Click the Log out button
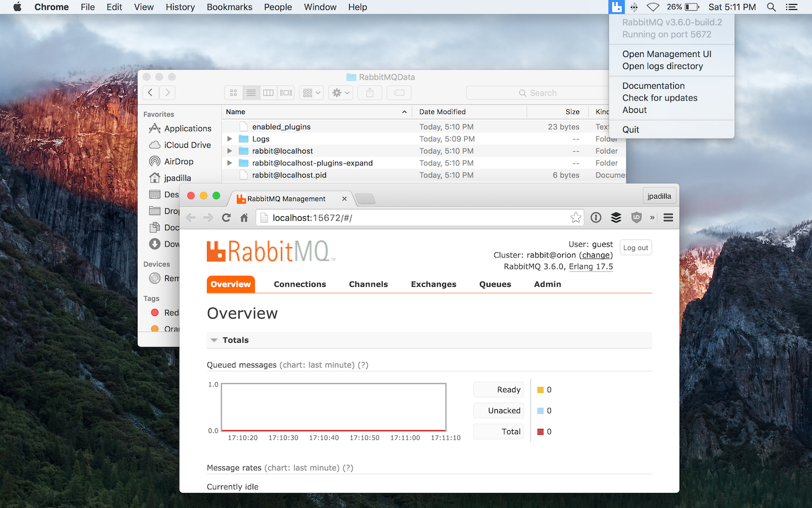 point(636,248)
